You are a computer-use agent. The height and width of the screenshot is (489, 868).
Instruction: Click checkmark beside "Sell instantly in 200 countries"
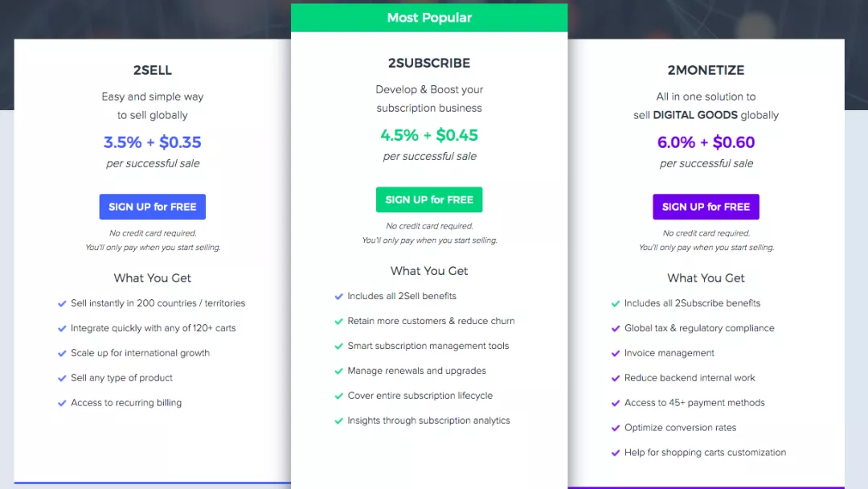62,304
